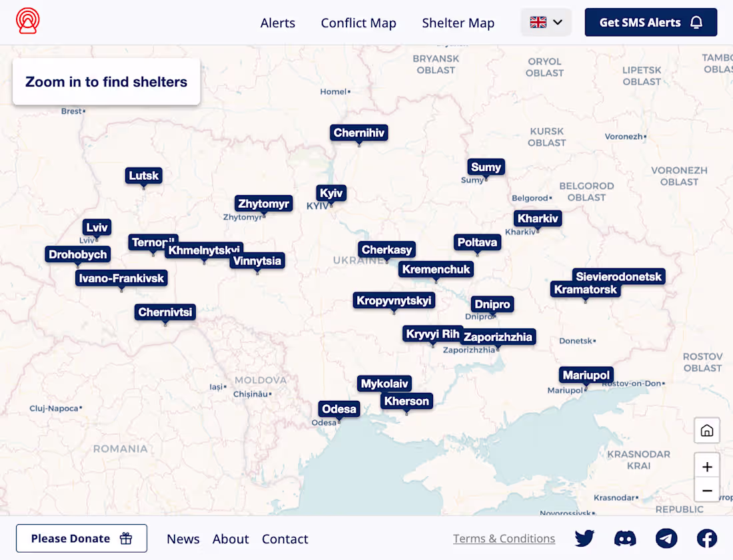
Task: Open the Discord social icon
Action: [625, 538]
